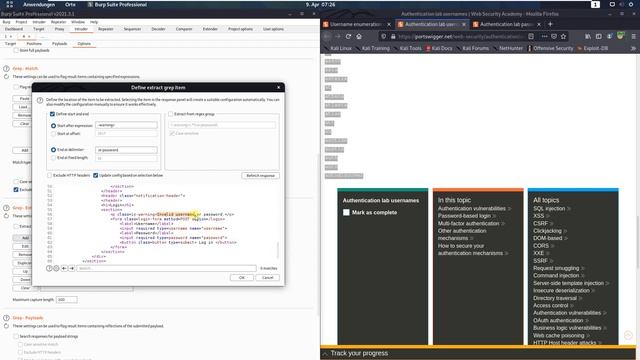Open search help icon in dialog
This screenshot has height=360, width=640.
coord(49,268)
